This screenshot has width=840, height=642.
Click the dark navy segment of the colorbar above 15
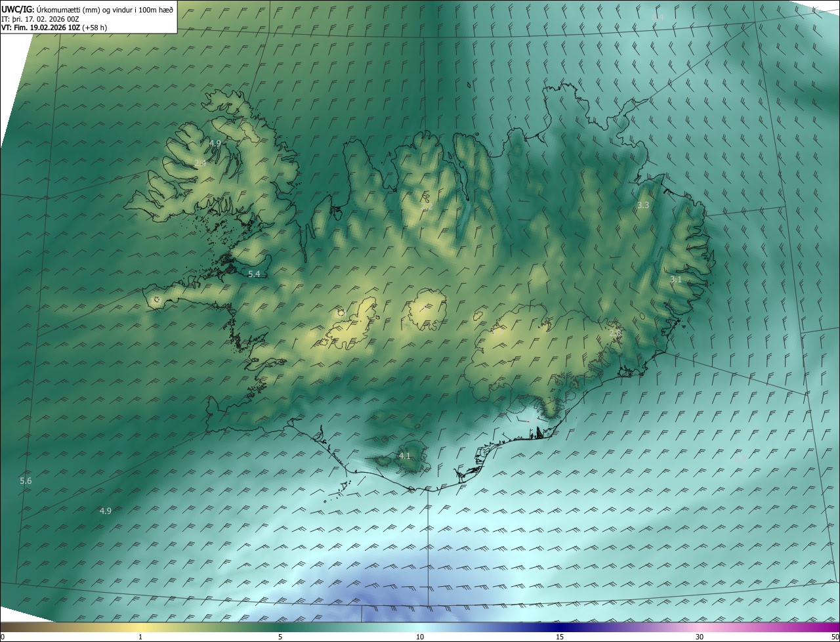560,627
